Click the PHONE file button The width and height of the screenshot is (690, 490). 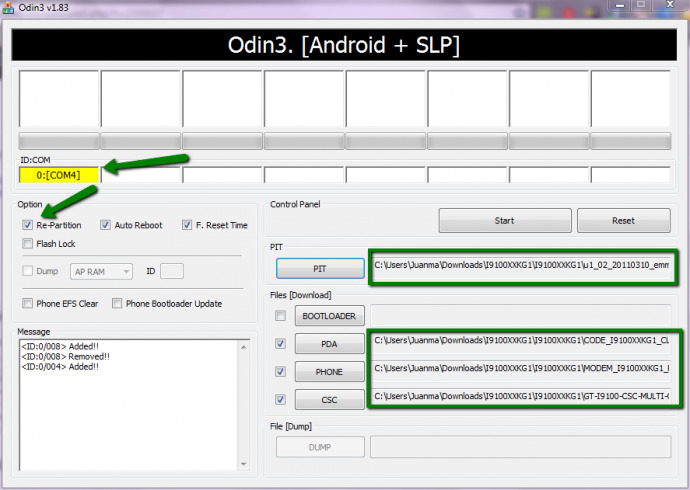329,372
